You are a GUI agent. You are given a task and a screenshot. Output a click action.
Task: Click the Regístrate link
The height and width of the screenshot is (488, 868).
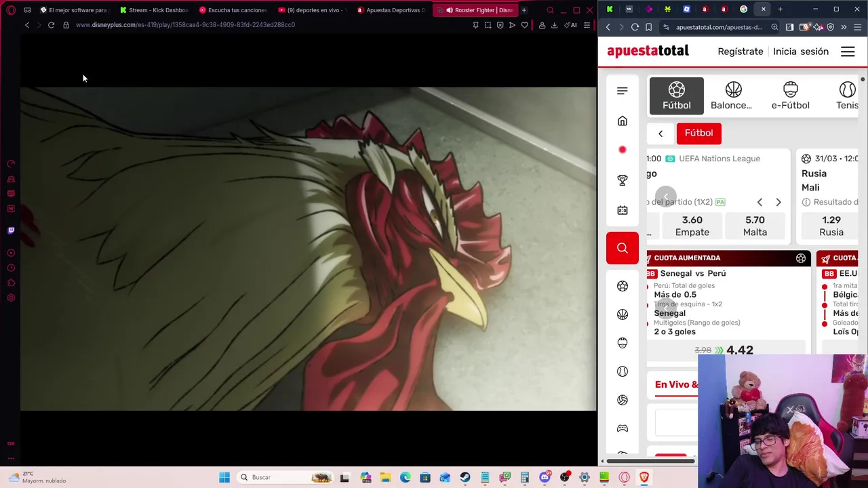[741, 52]
